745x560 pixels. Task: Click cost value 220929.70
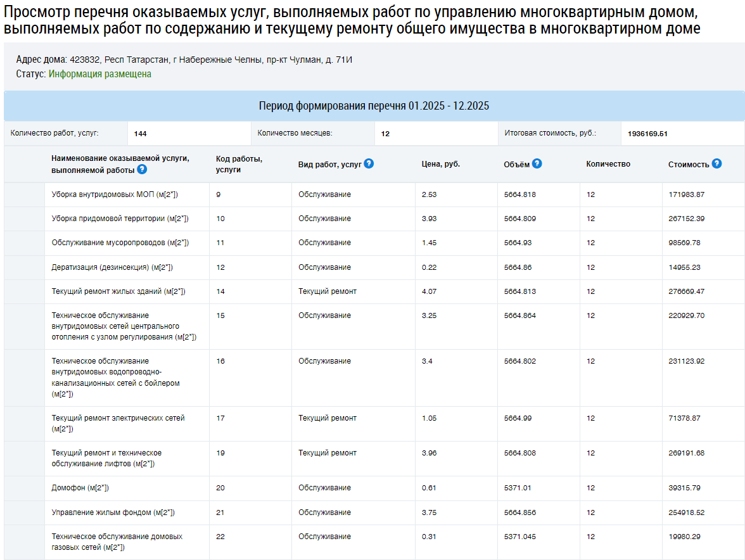pos(686,315)
